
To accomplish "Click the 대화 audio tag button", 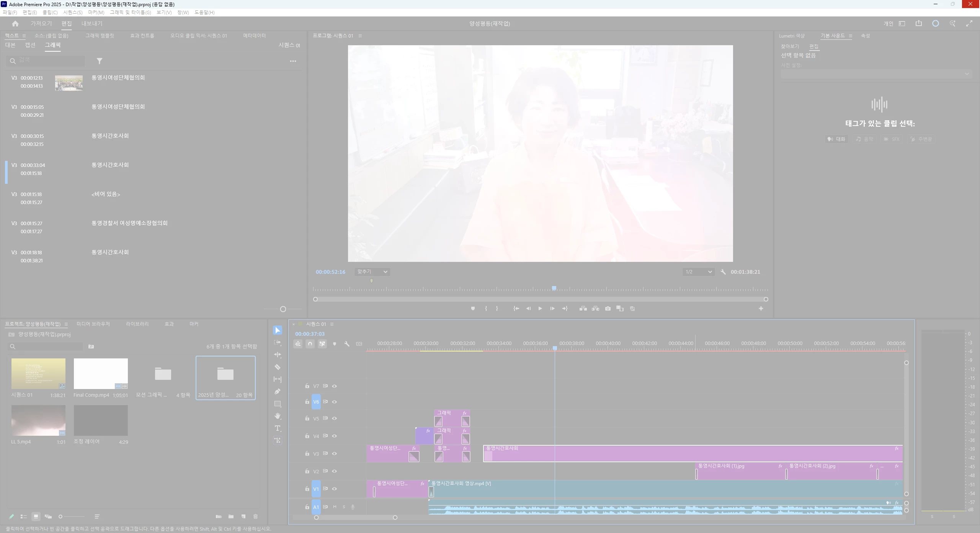I will pos(836,139).
